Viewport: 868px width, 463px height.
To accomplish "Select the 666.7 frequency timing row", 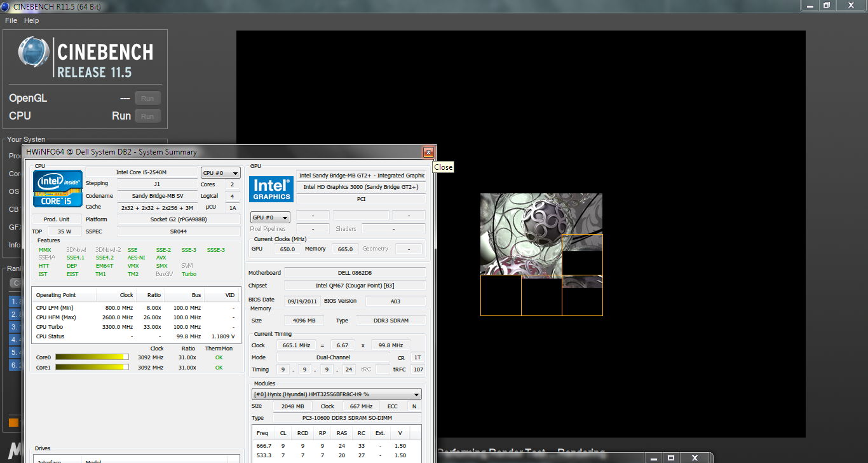I will (x=336, y=446).
